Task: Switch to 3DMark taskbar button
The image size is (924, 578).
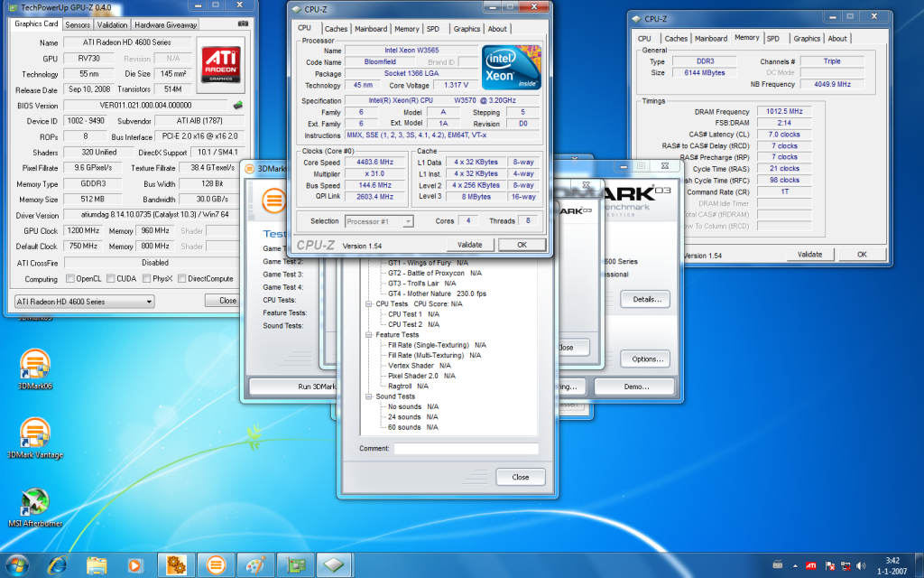Action: pos(216,565)
